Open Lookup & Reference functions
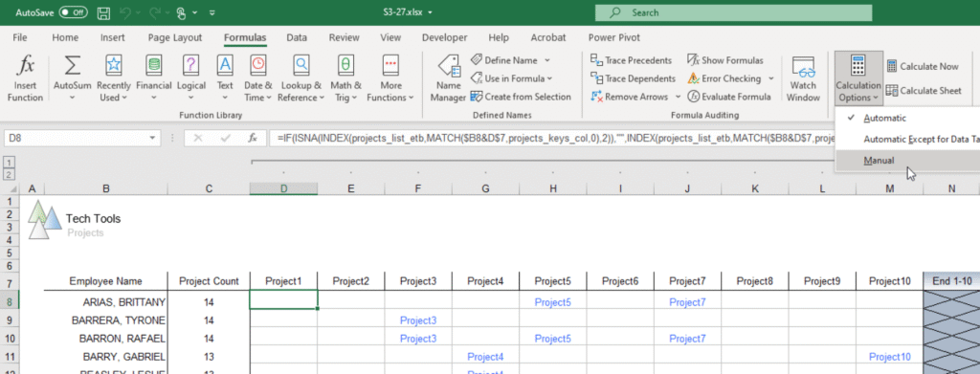Viewport: 980px width, 374px height. click(301, 78)
